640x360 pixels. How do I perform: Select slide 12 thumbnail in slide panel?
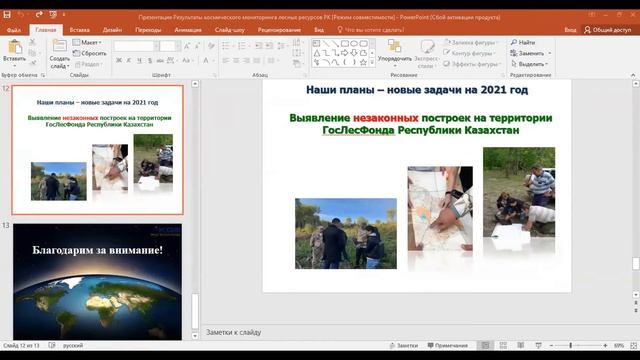click(98, 150)
